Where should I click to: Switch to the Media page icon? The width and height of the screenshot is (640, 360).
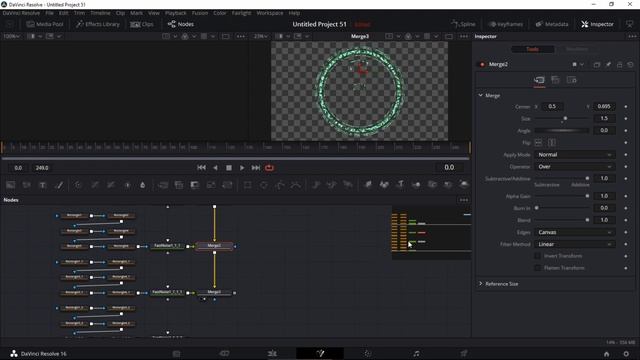[x=176, y=353]
